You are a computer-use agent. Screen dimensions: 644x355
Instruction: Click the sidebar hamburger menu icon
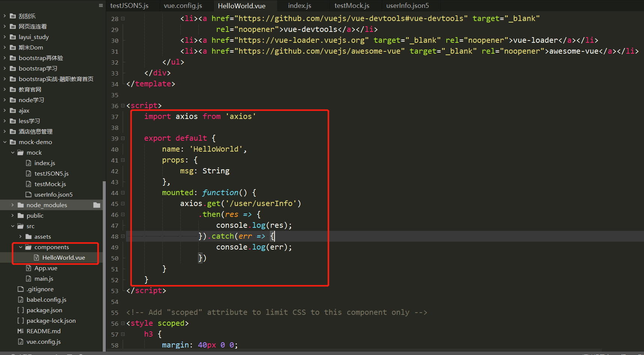click(x=101, y=5)
